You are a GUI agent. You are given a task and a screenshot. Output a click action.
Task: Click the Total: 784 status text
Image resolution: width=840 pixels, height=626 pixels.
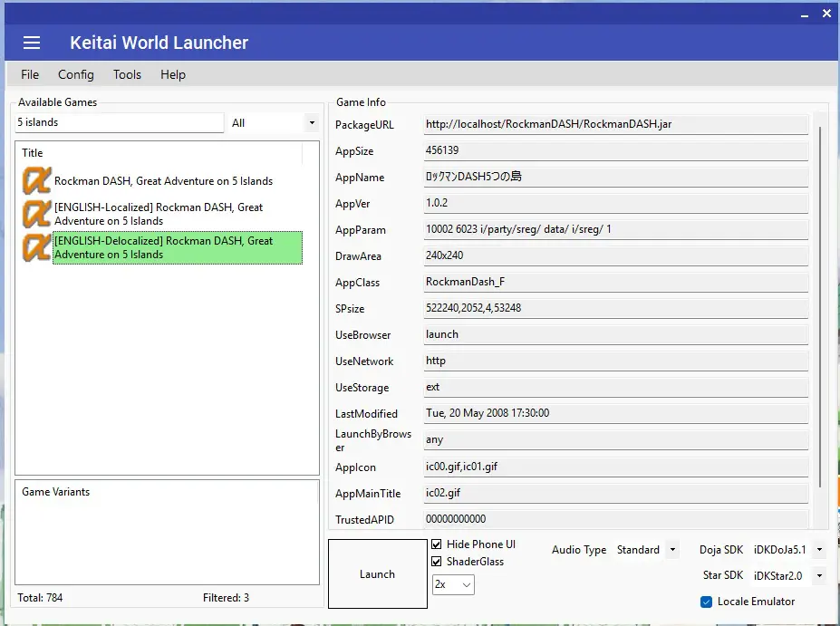40,598
